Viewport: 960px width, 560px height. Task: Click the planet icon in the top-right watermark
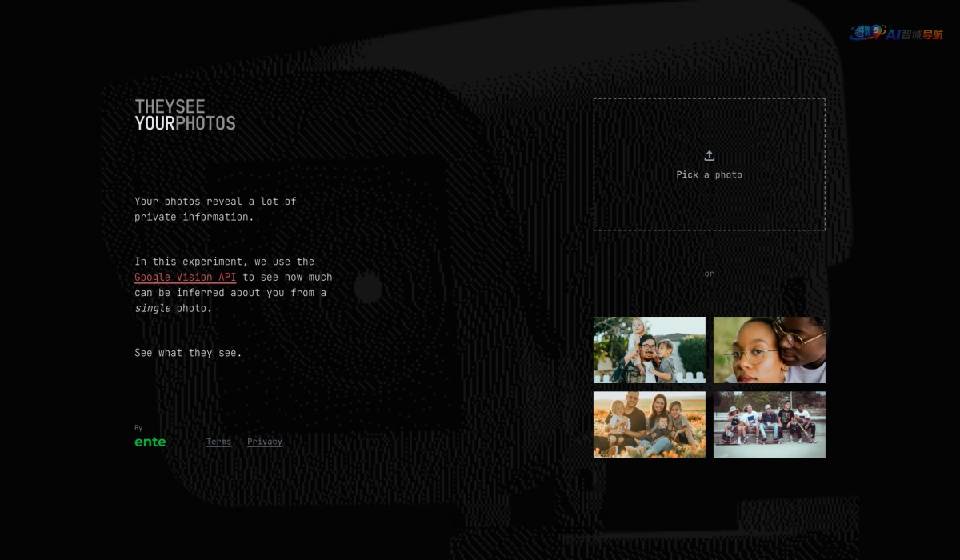tap(866, 33)
